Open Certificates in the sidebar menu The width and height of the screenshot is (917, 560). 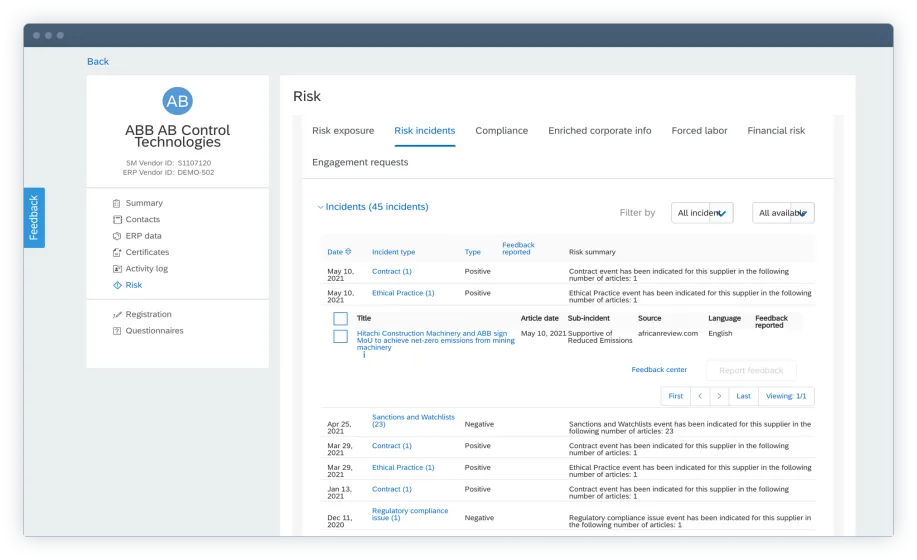point(147,253)
